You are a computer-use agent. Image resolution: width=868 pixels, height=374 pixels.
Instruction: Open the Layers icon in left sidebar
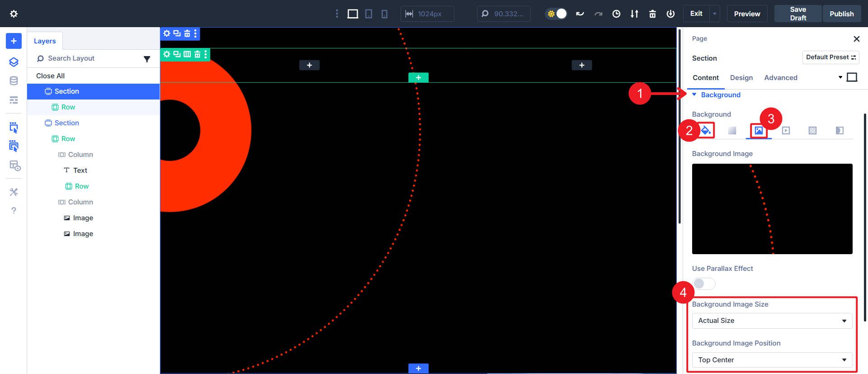14,62
